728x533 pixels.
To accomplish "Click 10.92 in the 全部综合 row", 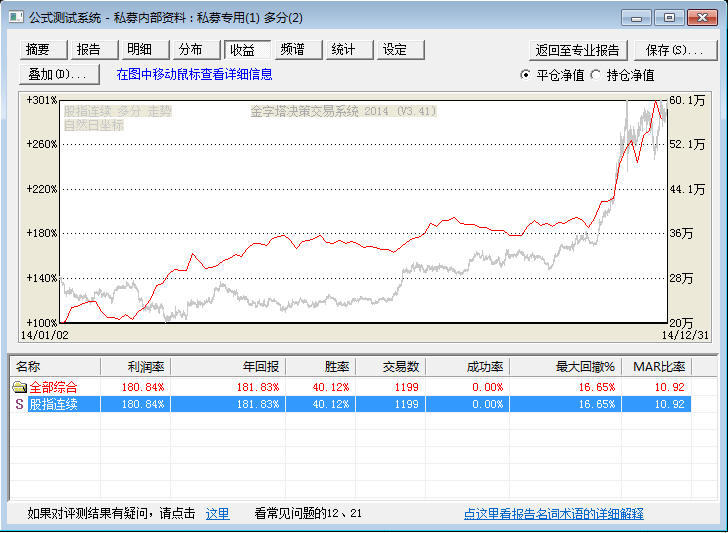I will click(669, 387).
